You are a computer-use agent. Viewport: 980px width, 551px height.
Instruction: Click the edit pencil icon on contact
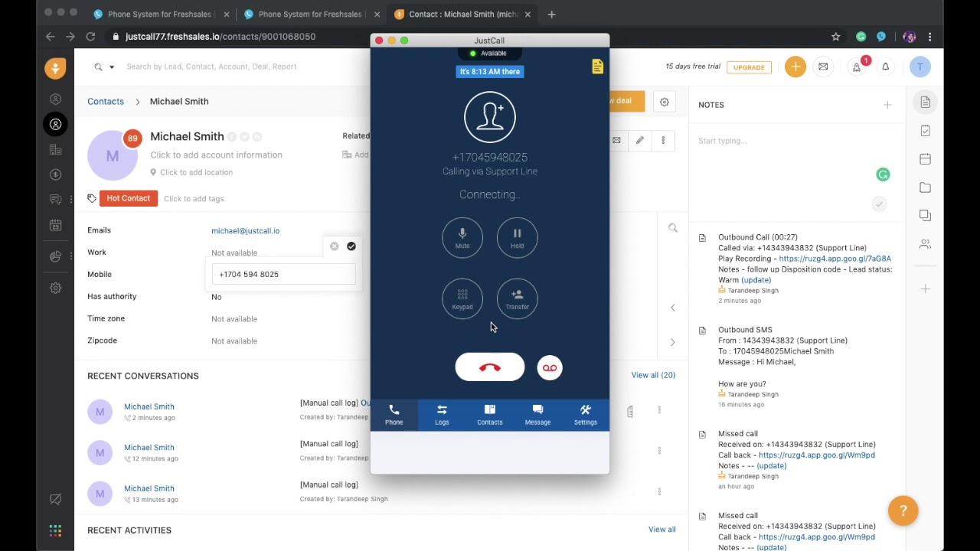[x=640, y=140]
